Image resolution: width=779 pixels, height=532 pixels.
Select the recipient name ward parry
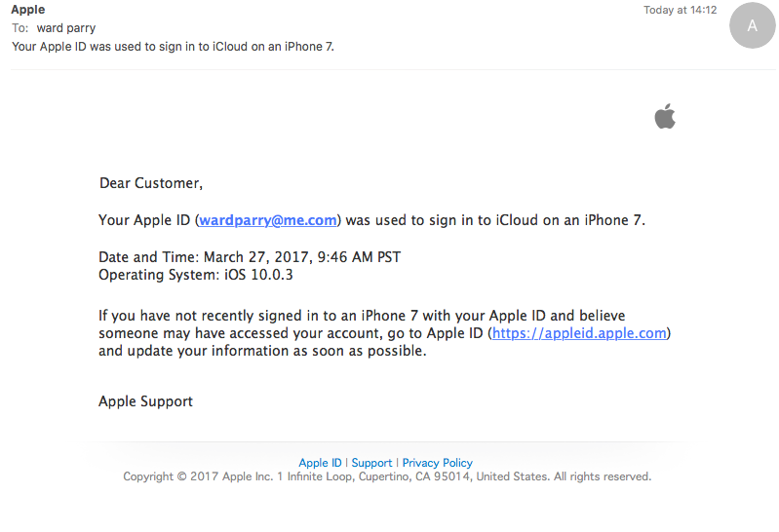coord(66,28)
